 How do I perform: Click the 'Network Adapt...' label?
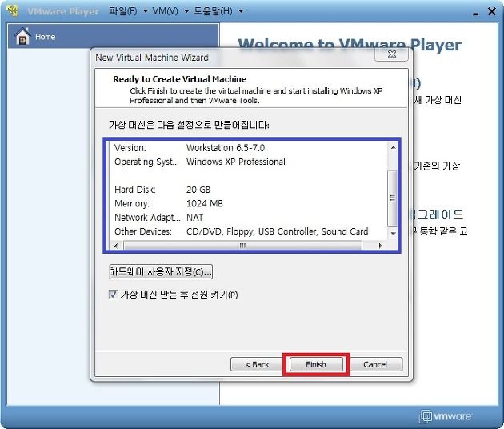[147, 218]
